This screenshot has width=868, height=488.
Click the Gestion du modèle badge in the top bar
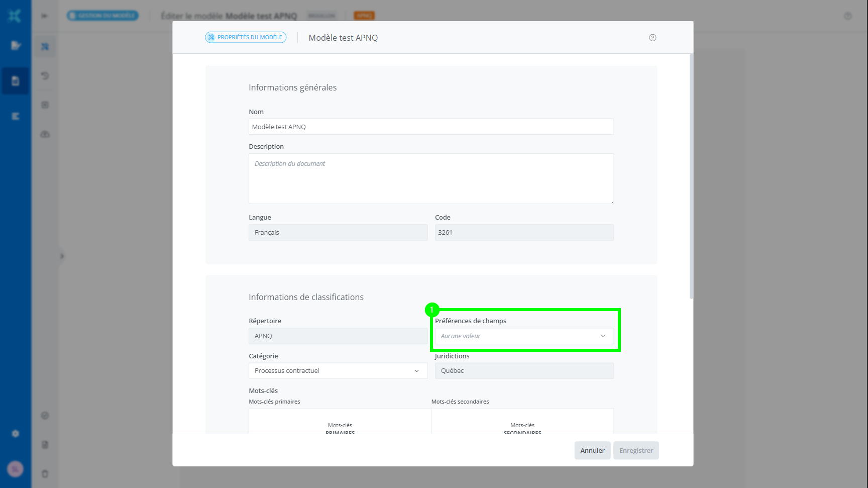click(x=102, y=16)
